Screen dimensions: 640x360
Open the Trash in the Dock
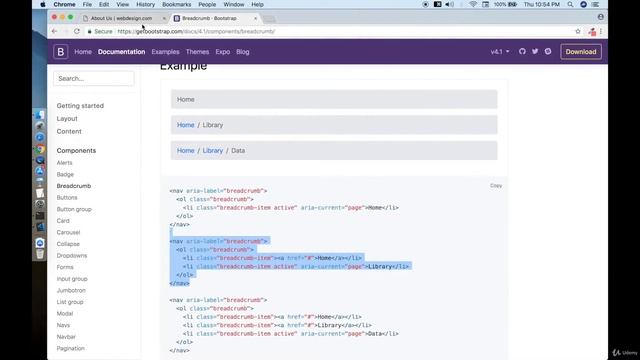click(x=40, y=254)
